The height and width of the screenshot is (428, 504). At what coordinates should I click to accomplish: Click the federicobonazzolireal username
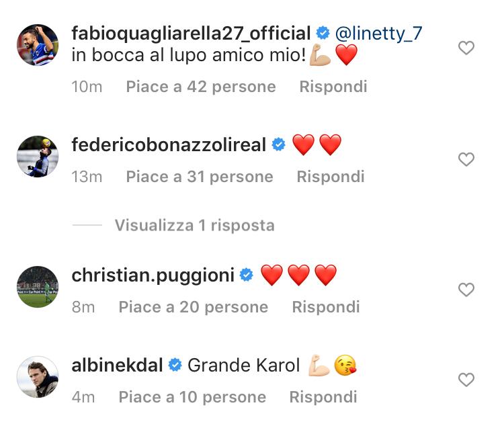point(169,144)
